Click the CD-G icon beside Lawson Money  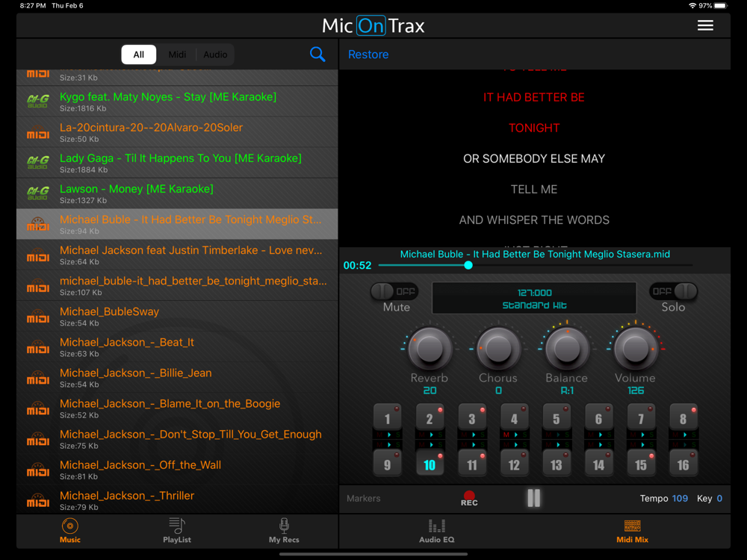pyautogui.click(x=38, y=193)
